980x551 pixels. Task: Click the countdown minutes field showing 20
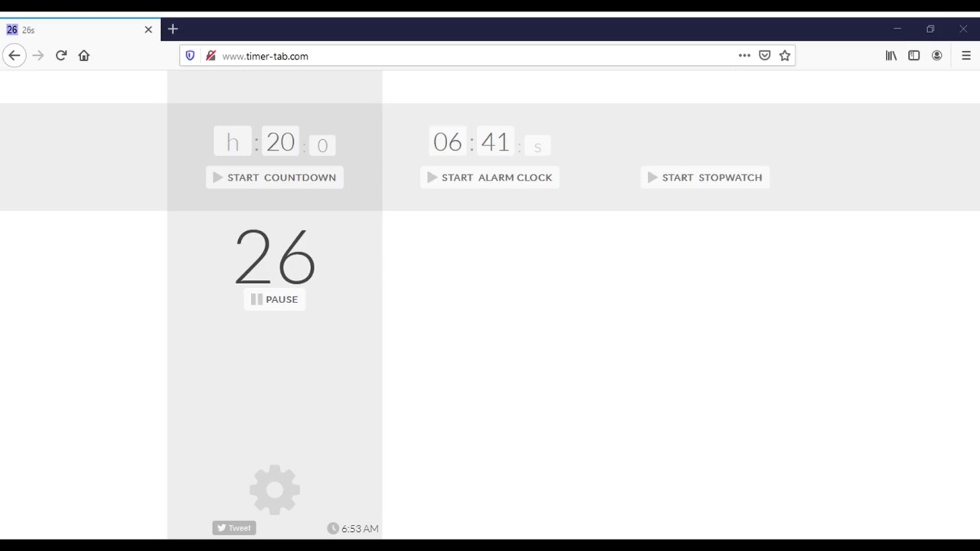click(x=280, y=142)
